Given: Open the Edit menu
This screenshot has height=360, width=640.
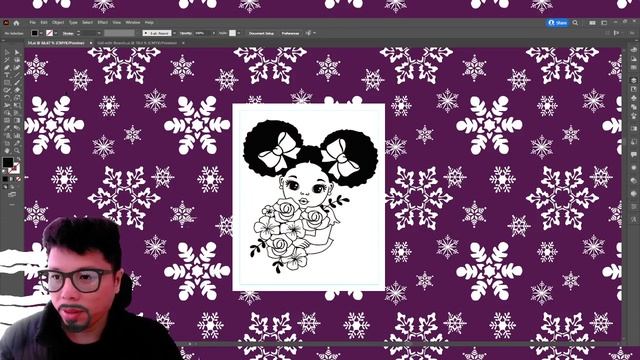Looking at the screenshot, I should point(44,22).
